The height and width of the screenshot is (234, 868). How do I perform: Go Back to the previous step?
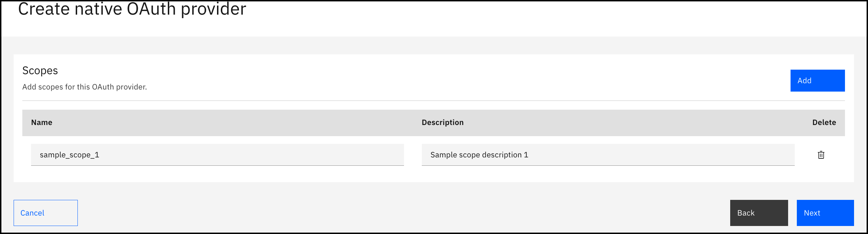pos(758,213)
